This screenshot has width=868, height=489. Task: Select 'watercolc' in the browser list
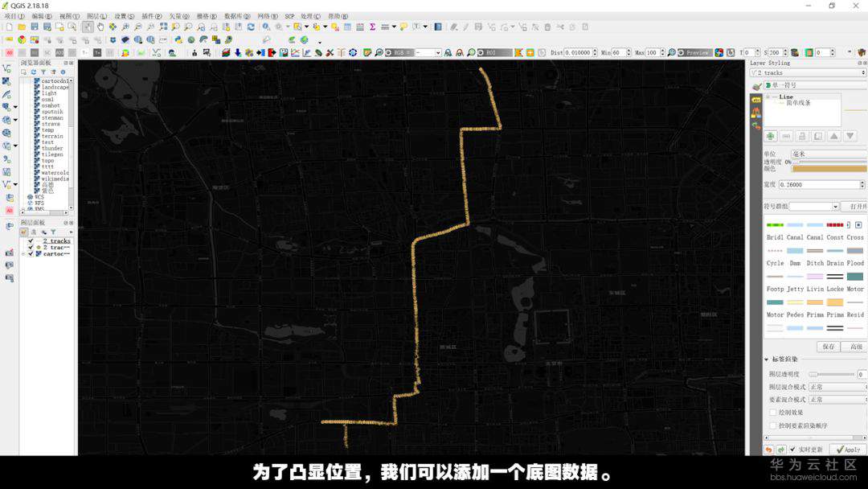[x=55, y=173]
